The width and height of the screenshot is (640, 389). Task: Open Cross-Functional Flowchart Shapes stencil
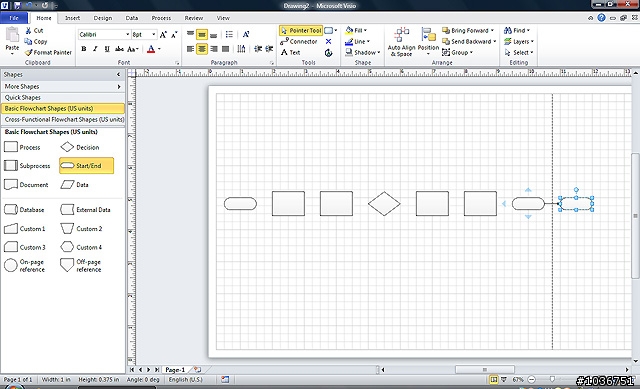point(63,120)
